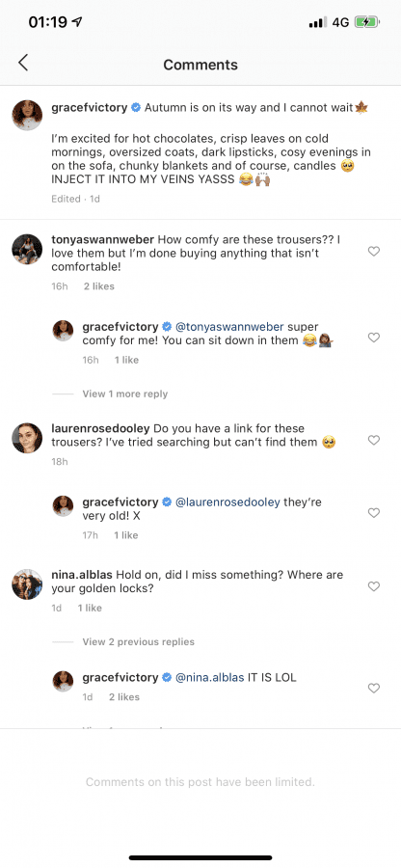
Task: Expand 'View 2 previous replies'
Action: pos(138,641)
